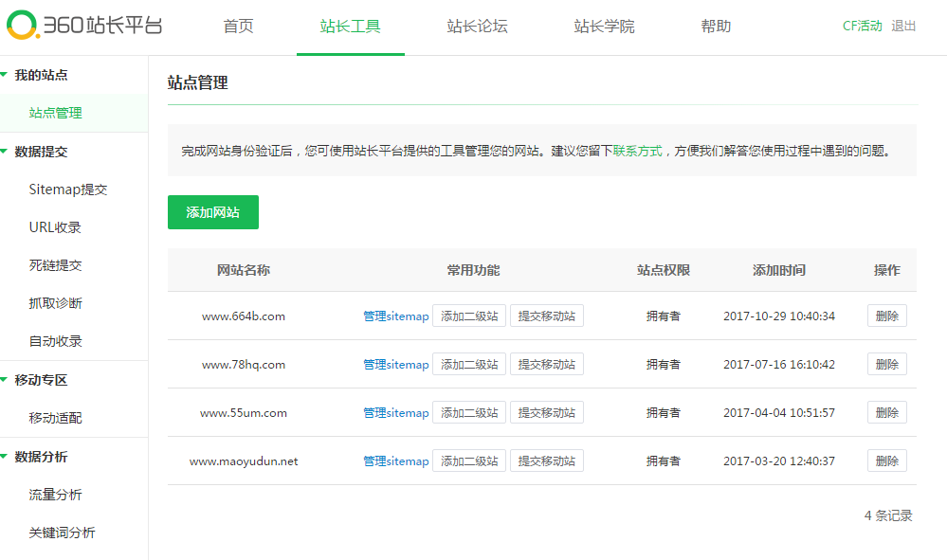
Task: Open the 帮助 menu item
Action: click(716, 27)
